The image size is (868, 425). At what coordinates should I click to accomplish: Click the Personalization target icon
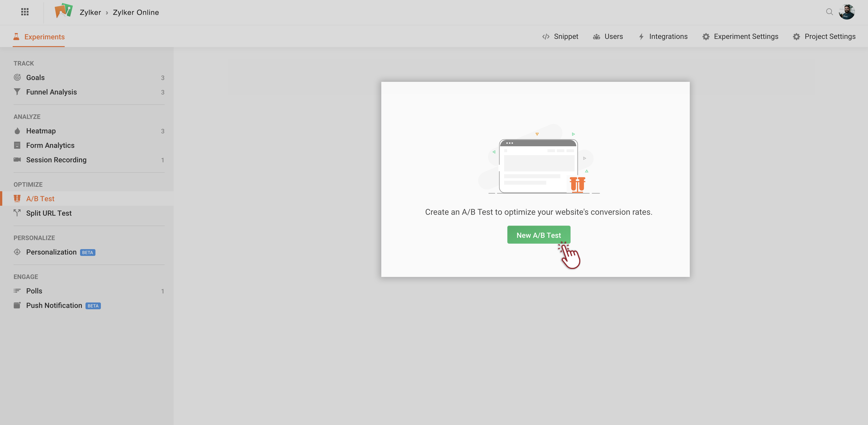coord(17,252)
